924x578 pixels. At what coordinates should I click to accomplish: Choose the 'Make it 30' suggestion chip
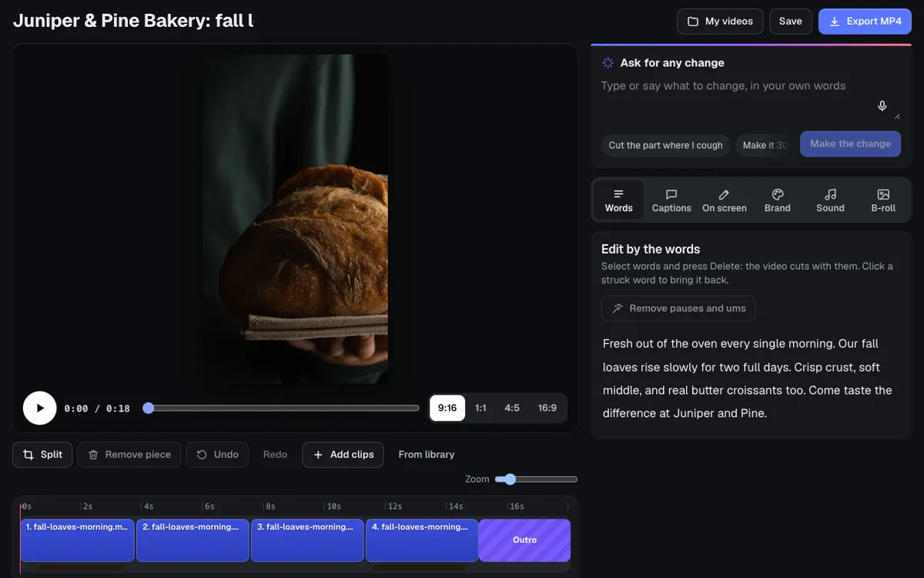point(765,145)
